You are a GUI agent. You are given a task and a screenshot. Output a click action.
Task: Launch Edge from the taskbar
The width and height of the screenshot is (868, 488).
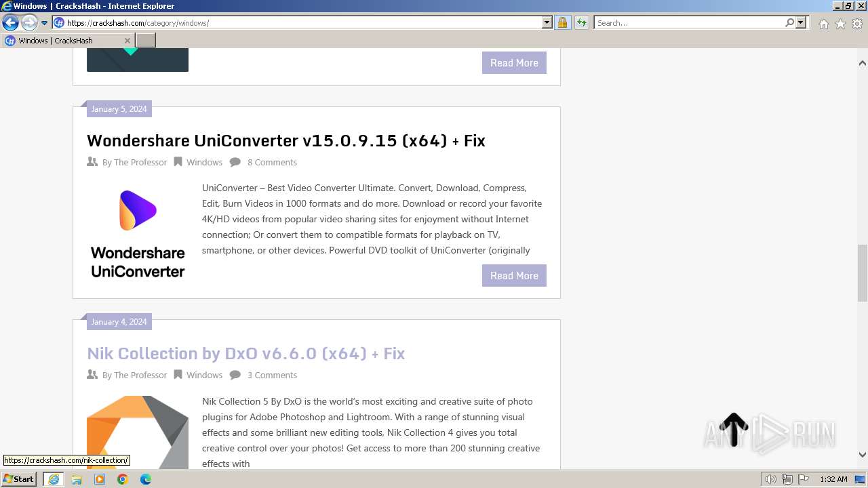pos(146,479)
